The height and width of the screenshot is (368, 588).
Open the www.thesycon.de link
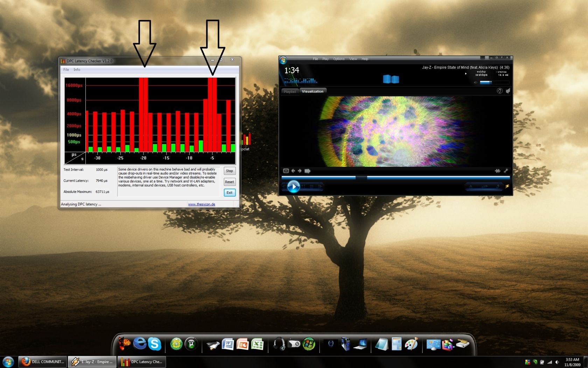(x=202, y=204)
